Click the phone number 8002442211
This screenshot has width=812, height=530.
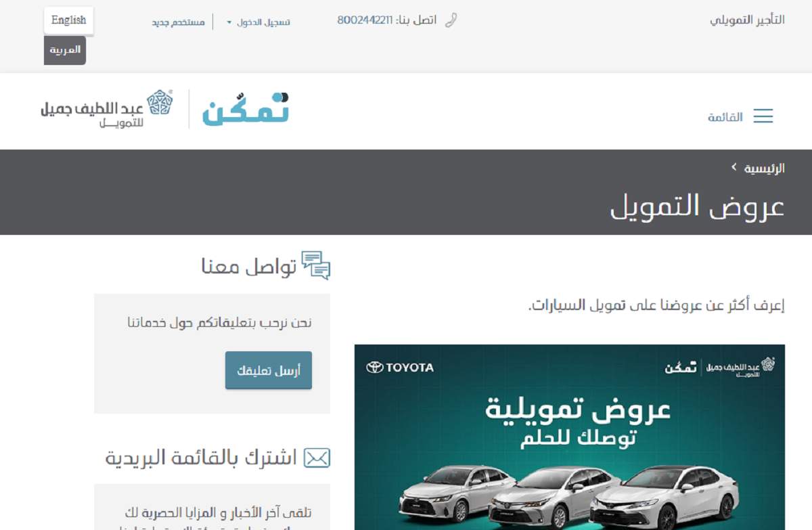coord(365,20)
